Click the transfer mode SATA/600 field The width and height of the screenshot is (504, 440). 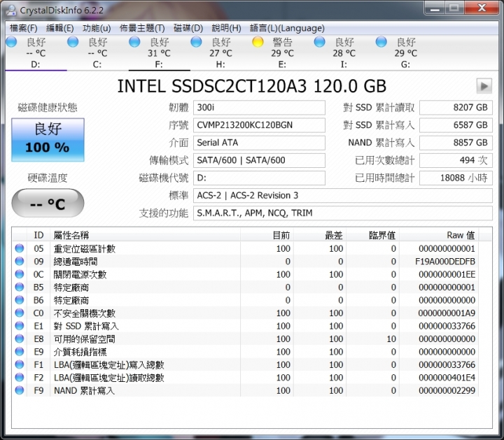[259, 160]
